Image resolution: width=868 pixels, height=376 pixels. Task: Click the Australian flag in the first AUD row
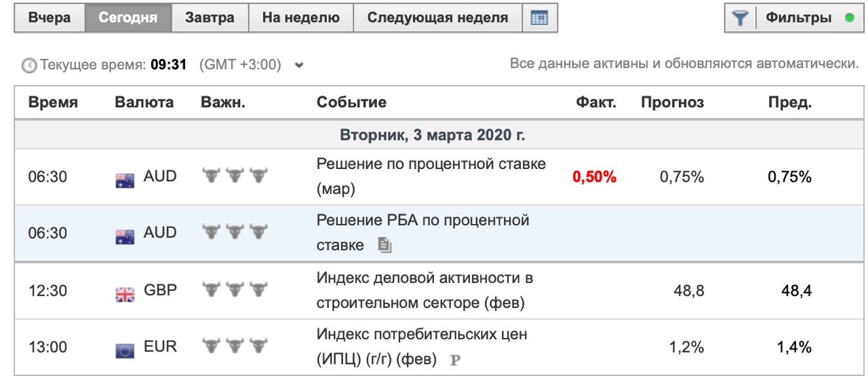point(125,181)
